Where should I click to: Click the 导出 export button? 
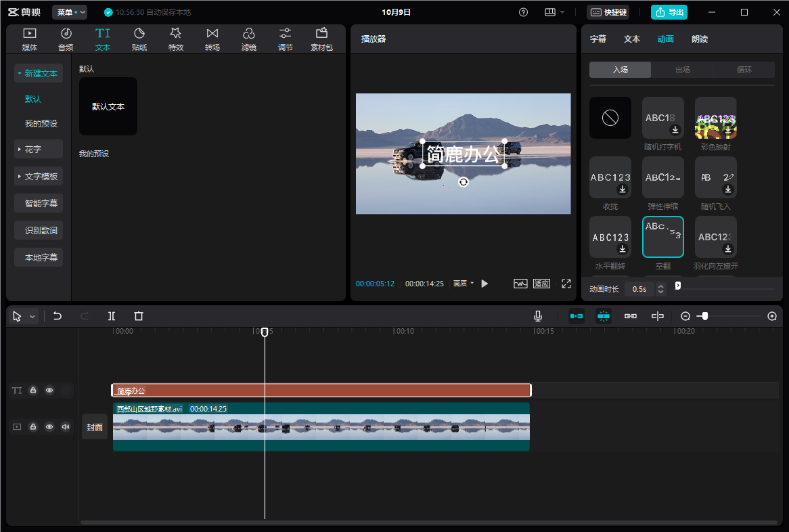[x=669, y=12]
